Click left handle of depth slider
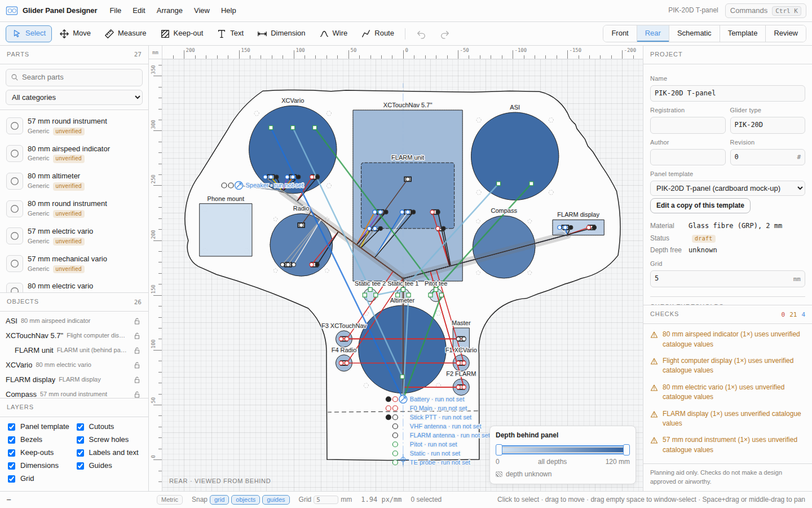This screenshot has width=812, height=508. (x=499, y=450)
